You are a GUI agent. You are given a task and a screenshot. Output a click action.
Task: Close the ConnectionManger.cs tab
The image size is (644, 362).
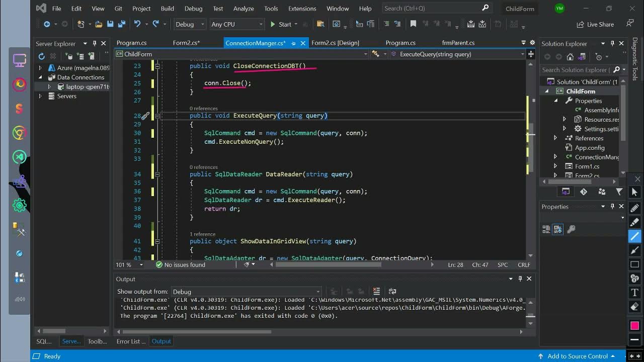(x=303, y=43)
